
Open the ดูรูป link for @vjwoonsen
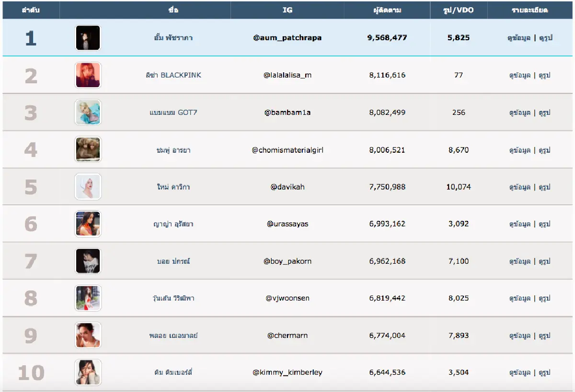tap(544, 299)
